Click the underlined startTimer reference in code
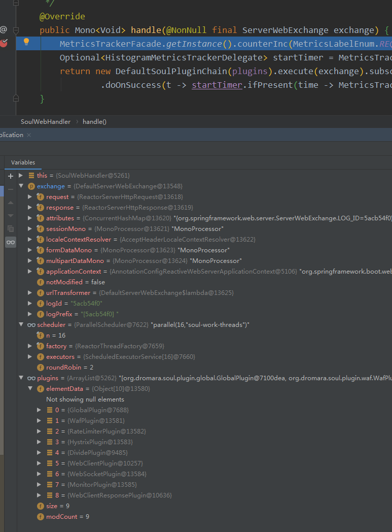The image size is (392, 532). coord(217,85)
